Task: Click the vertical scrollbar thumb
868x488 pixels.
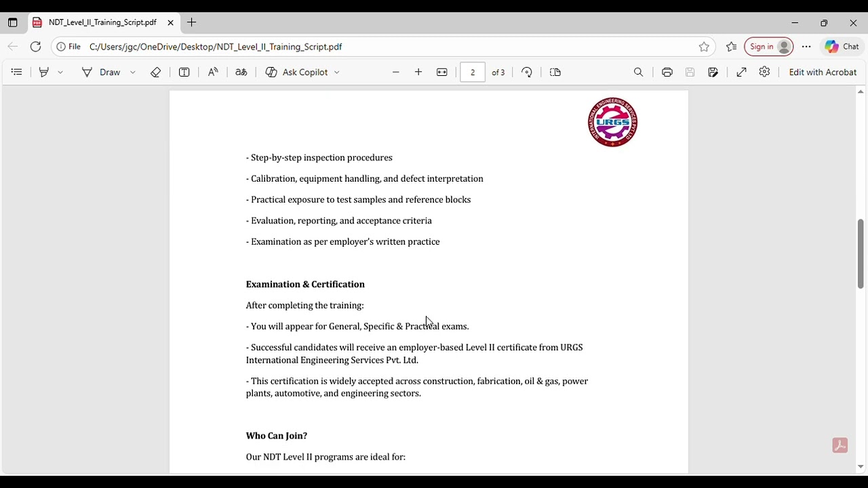Action: [x=861, y=253]
